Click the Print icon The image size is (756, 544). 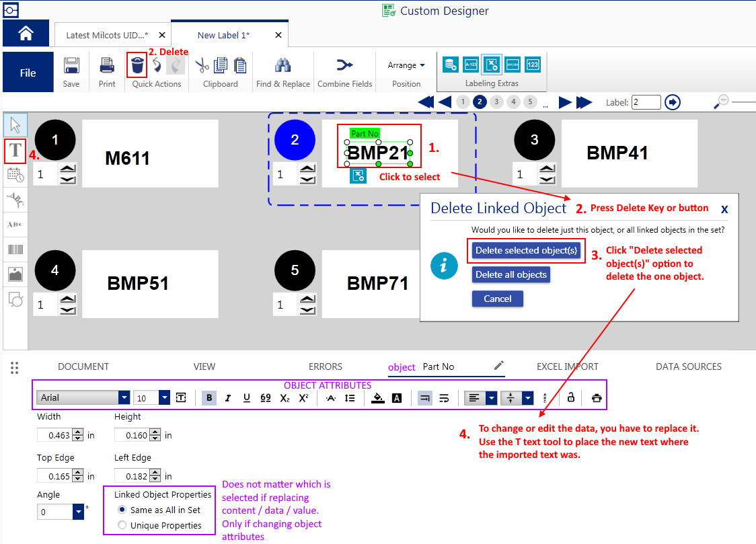click(x=106, y=65)
